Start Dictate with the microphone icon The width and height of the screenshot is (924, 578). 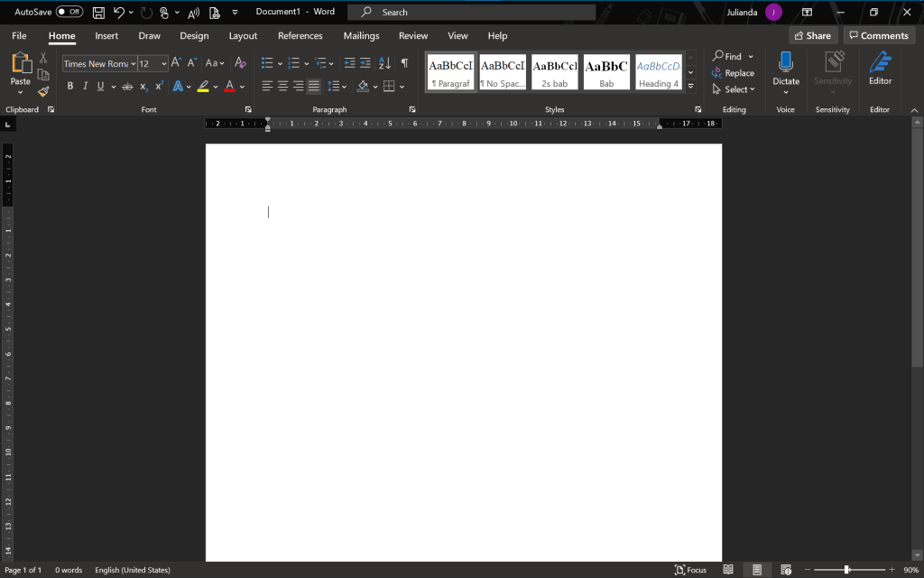pyautogui.click(x=785, y=63)
